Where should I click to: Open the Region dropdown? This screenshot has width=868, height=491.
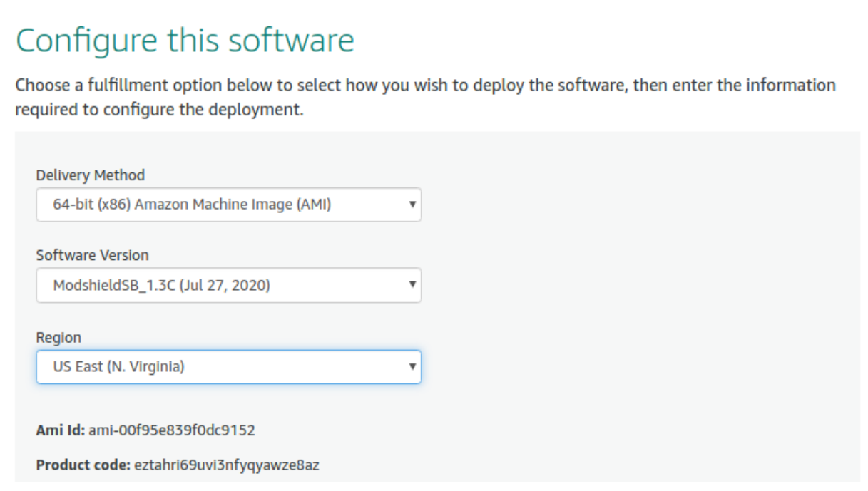pyautogui.click(x=228, y=367)
